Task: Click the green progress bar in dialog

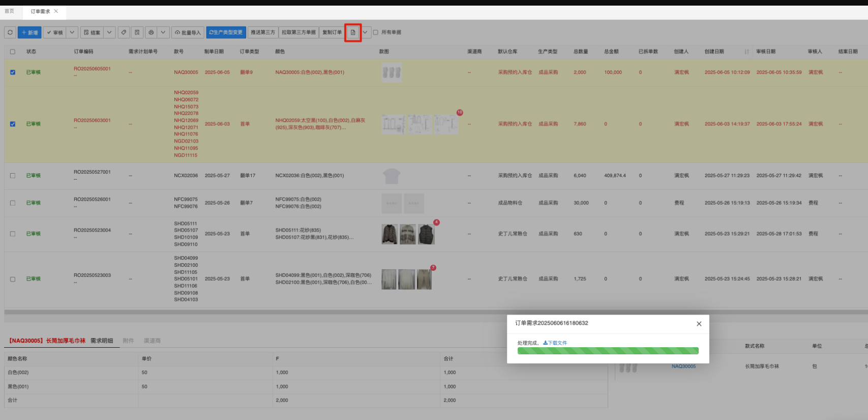Action: [608, 351]
